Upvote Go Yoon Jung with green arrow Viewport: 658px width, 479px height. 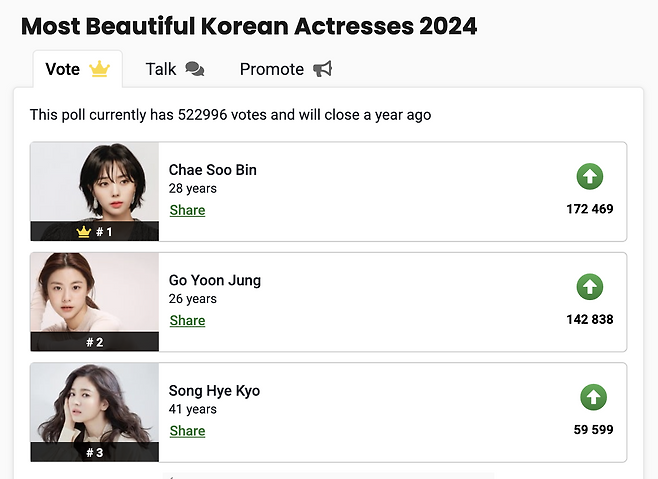pos(590,287)
